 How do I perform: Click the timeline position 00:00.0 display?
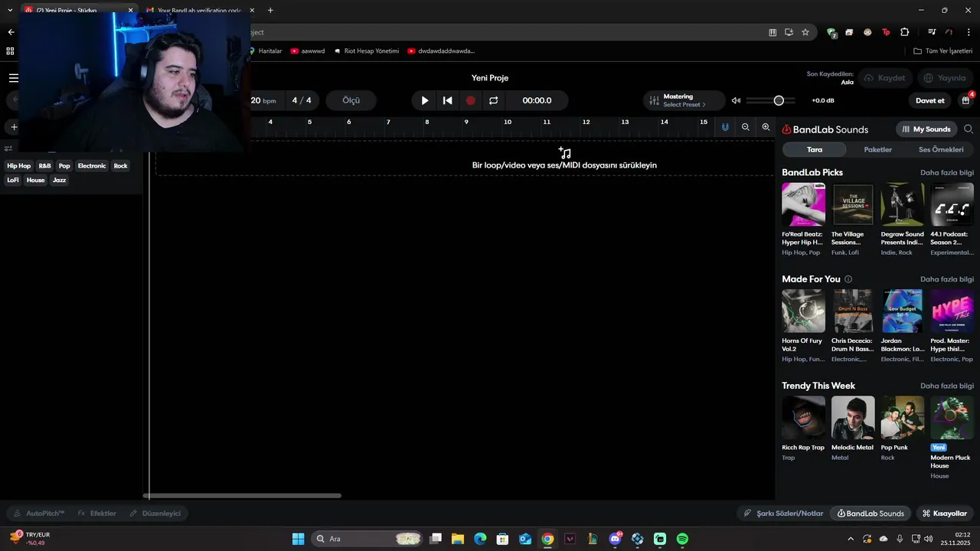click(537, 100)
